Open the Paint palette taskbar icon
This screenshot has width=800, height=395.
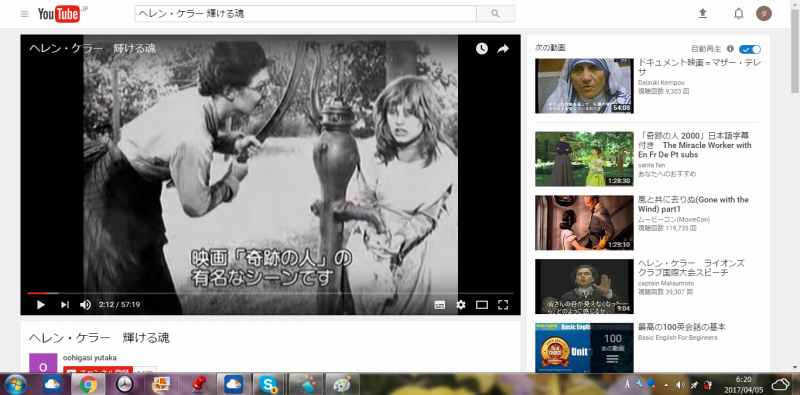coord(342,384)
